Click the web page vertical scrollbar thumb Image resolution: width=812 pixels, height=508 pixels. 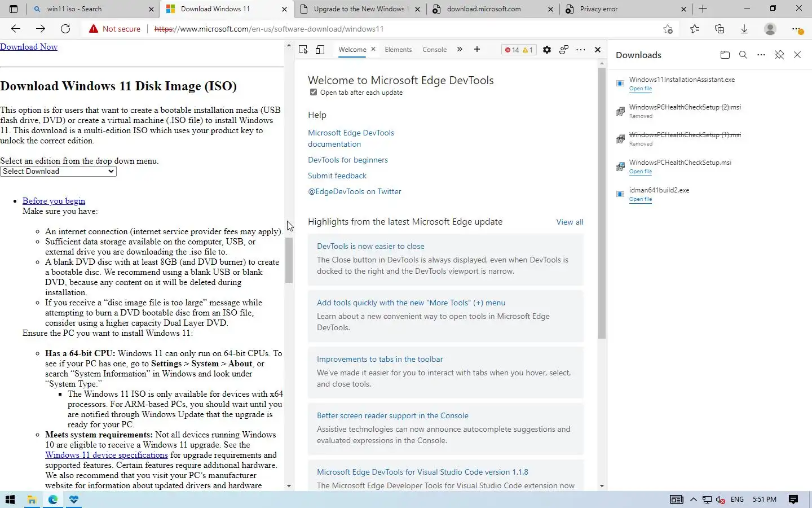289,260
